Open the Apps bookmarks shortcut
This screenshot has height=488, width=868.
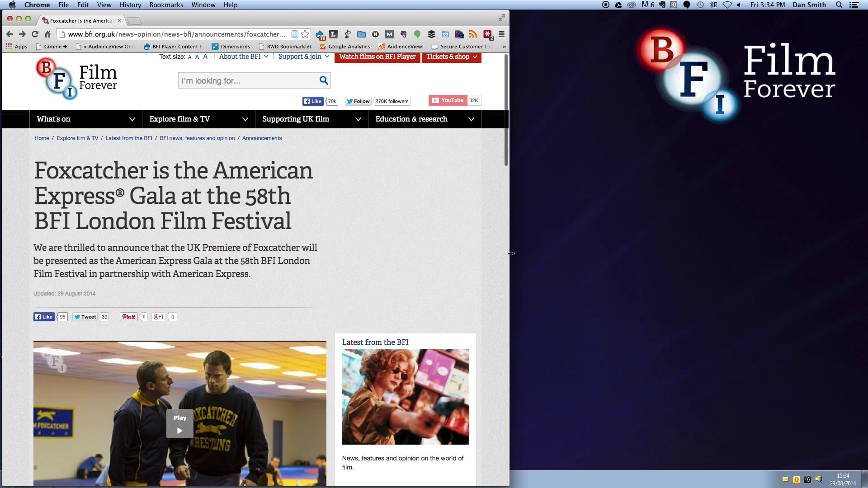[17, 47]
